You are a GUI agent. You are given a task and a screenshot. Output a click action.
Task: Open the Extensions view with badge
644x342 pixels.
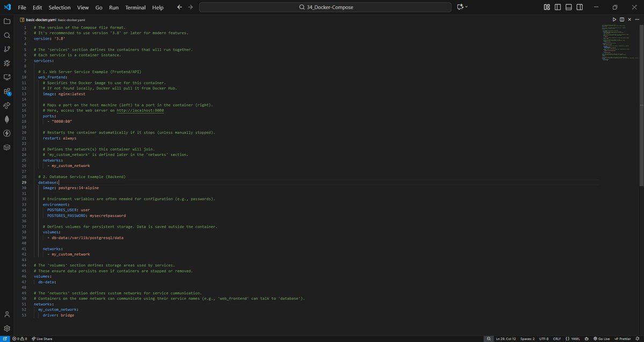[7, 91]
